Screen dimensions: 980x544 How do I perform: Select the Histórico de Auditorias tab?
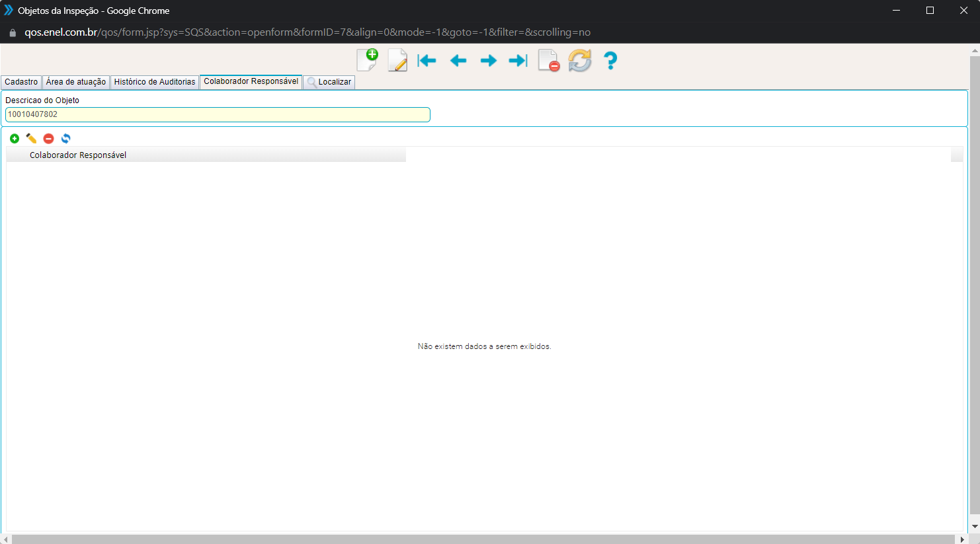tap(155, 82)
